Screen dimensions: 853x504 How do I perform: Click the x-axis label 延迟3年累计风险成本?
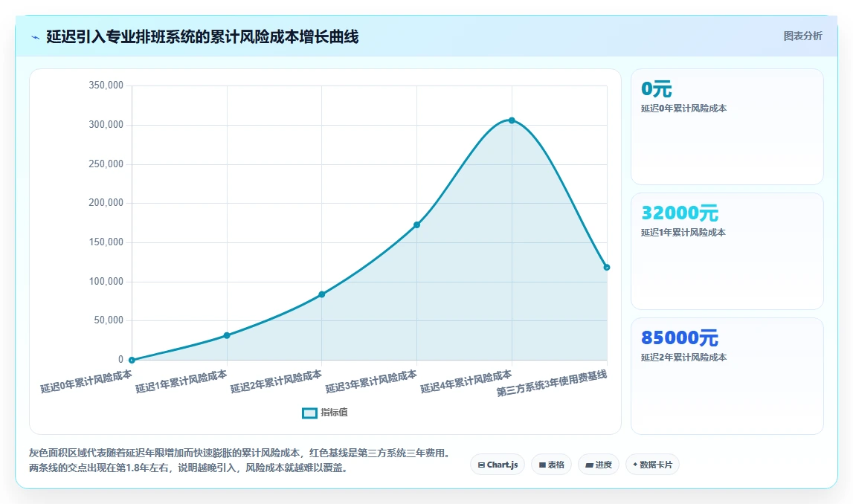pos(371,381)
